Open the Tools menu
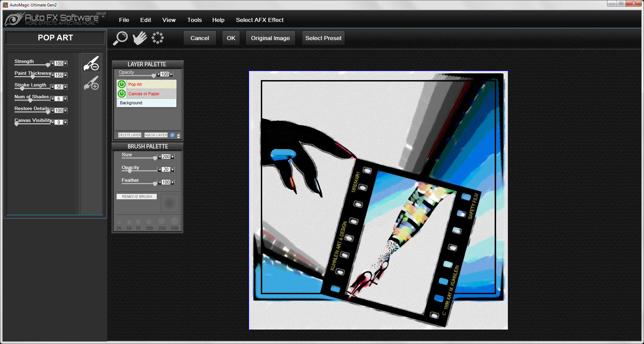This screenshot has height=344, width=644. (194, 20)
